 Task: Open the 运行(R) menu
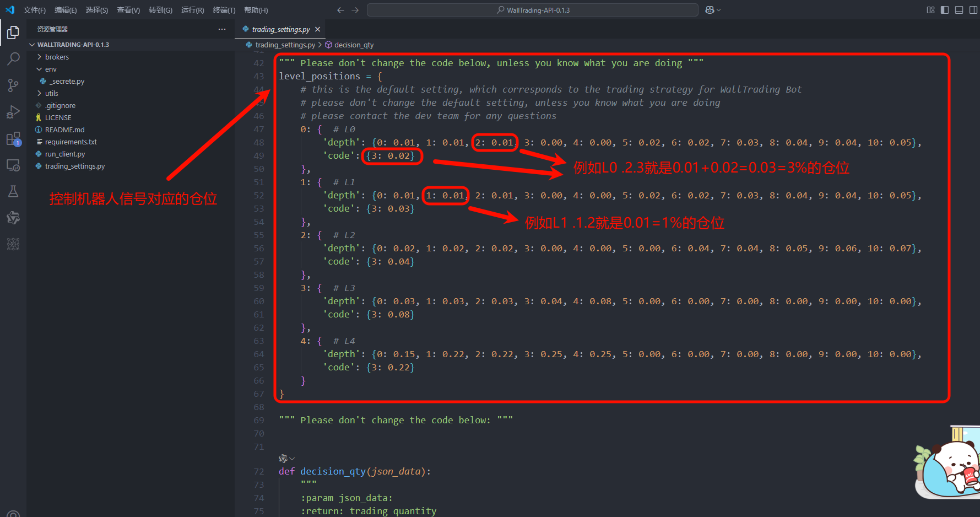click(192, 10)
